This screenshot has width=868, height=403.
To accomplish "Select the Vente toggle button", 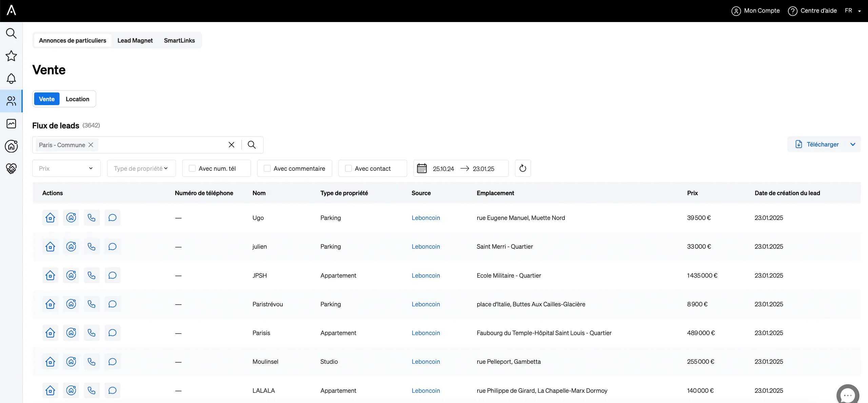I will coord(47,99).
